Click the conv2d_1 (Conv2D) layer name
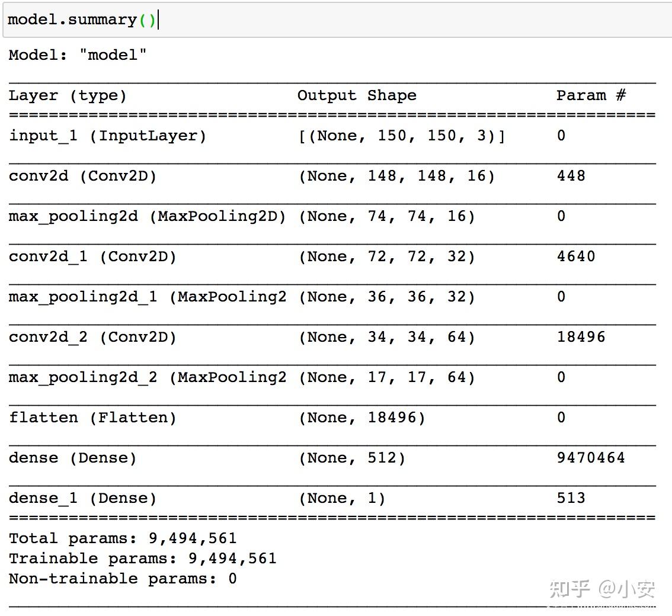672x616 pixels. 92,257
